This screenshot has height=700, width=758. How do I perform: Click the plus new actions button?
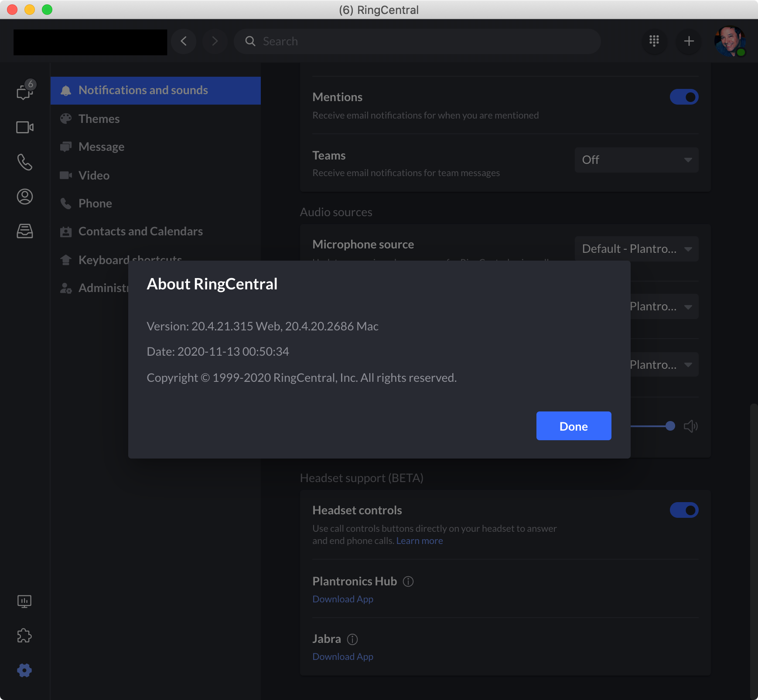(x=689, y=41)
